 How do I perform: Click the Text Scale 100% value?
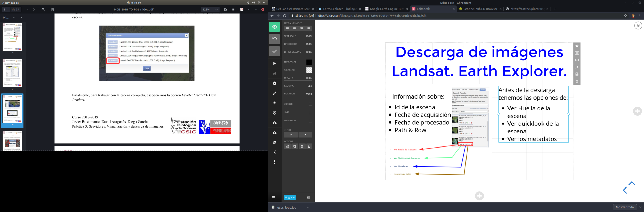309,36
